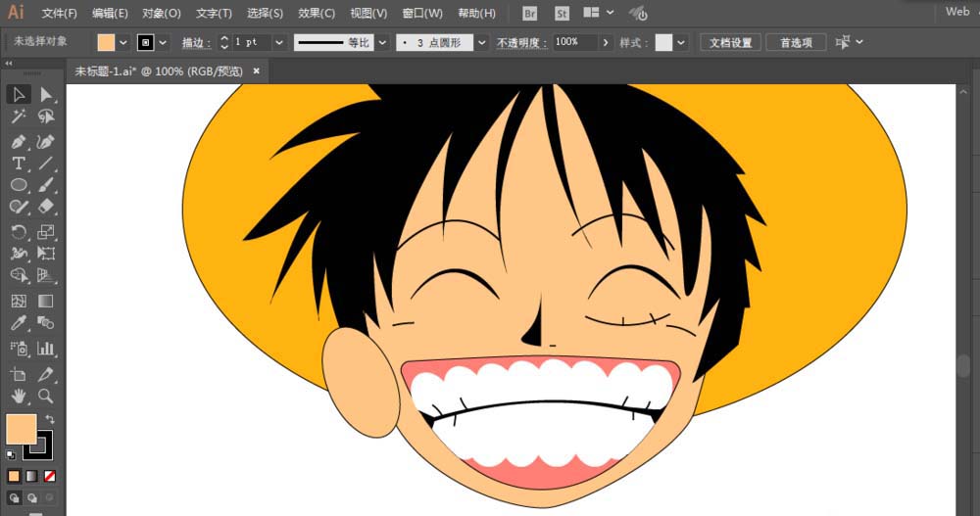Click the 描边 stroke panel link

click(196, 42)
